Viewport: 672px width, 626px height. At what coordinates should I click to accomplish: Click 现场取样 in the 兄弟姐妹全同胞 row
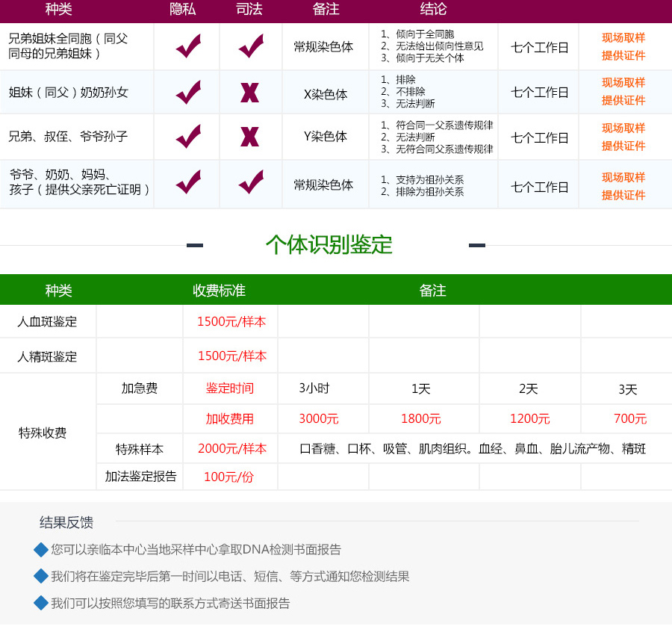coord(623,38)
